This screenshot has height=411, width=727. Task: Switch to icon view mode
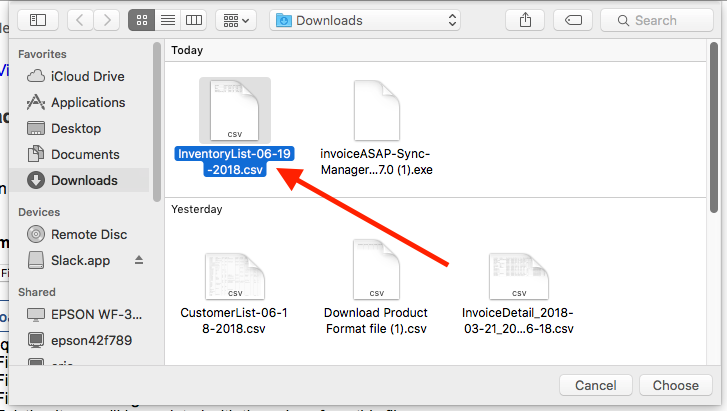[x=144, y=20]
